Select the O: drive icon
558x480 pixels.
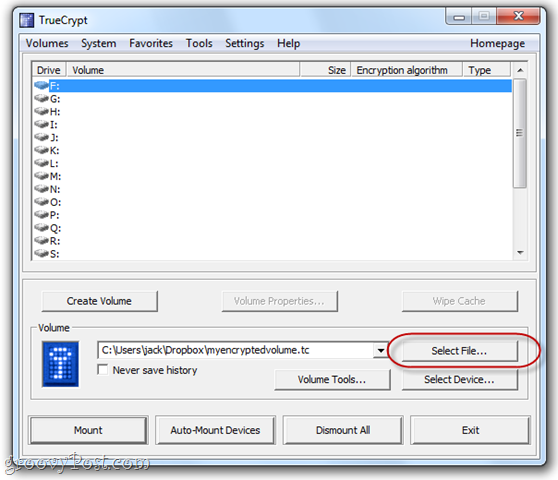coord(41,202)
